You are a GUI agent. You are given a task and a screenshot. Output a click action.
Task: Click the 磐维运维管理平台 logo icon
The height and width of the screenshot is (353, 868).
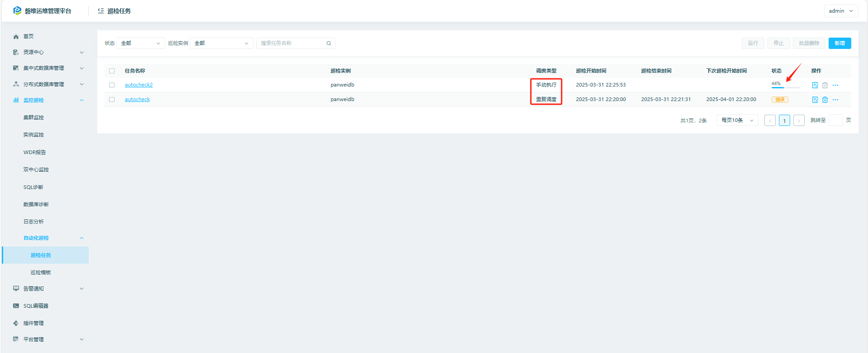pos(17,10)
